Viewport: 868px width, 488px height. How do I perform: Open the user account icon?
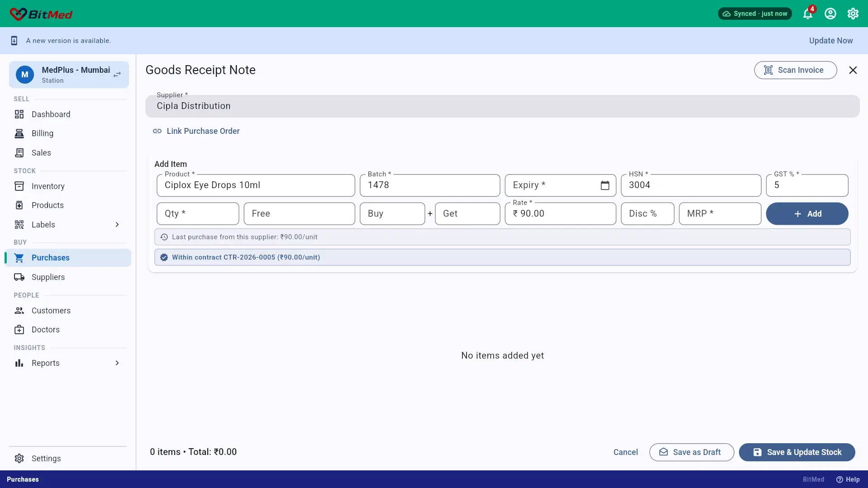click(830, 14)
